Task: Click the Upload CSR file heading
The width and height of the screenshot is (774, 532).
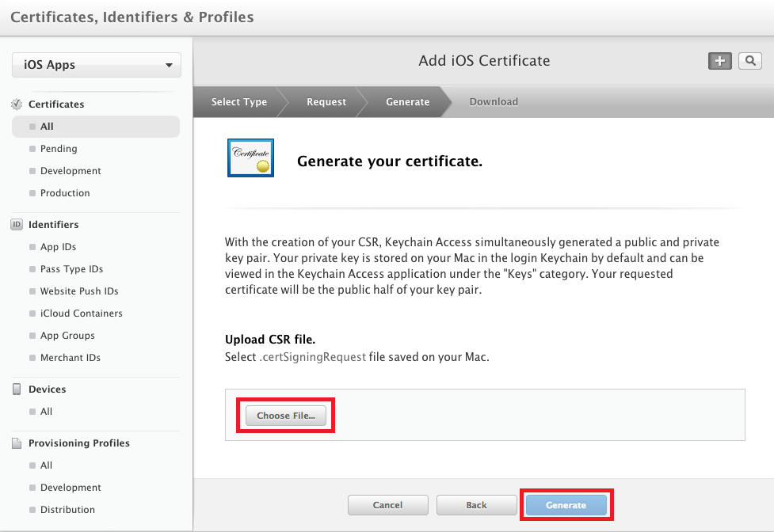Action: tap(270, 339)
